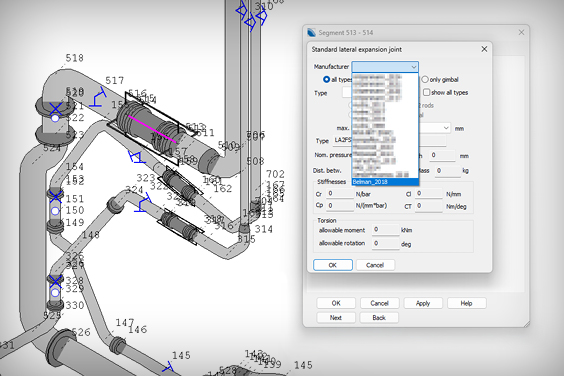Screen dimensions: 564x376
Task: Click the Mass field in kg
Action: coord(448,171)
